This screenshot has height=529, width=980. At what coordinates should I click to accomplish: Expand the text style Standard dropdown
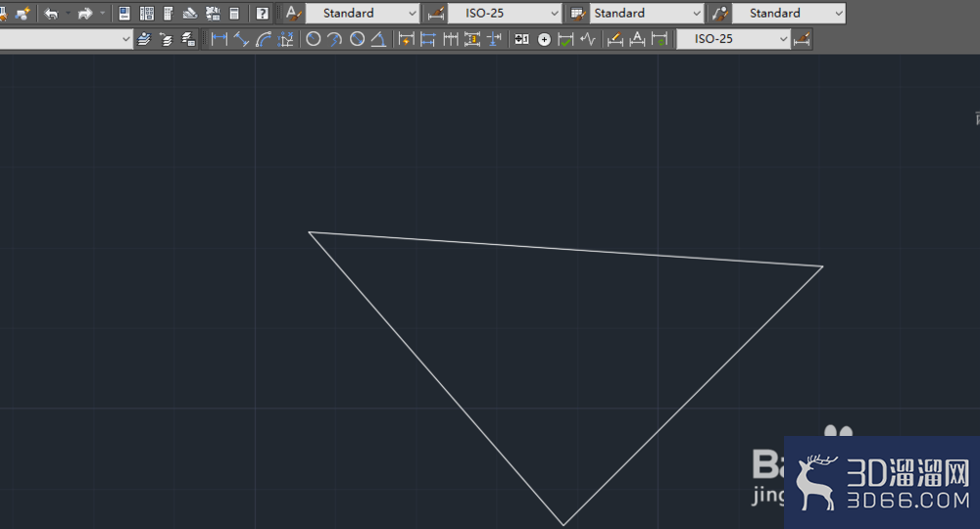[x=363, y=13]
